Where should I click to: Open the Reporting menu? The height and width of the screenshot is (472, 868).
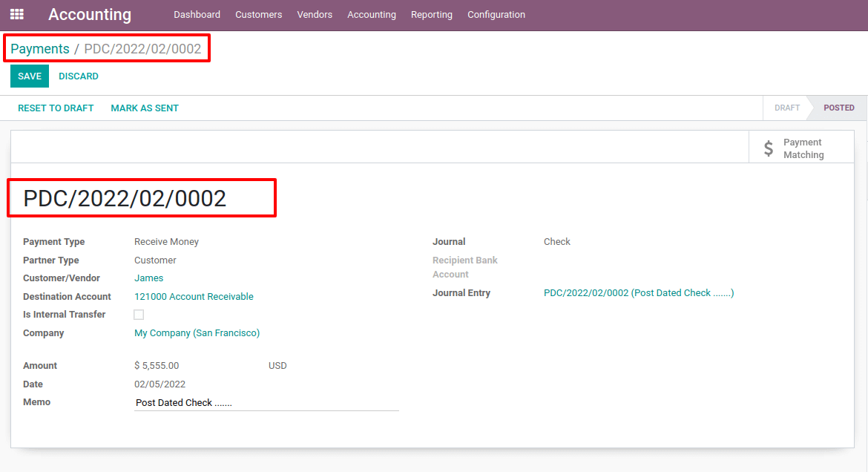tap(432, 14)
